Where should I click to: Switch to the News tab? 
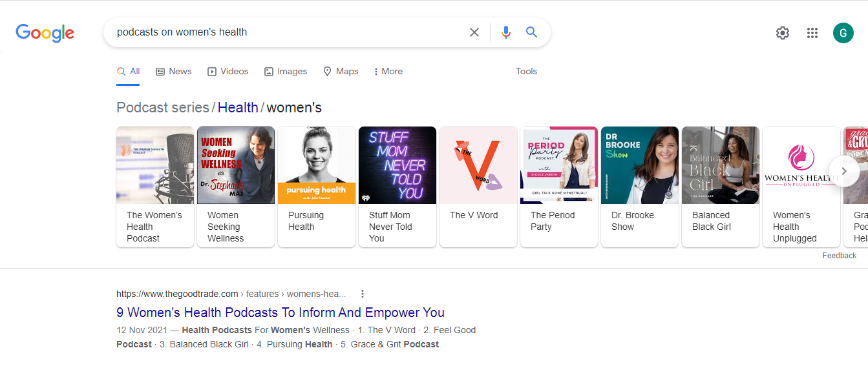(174, 72)
